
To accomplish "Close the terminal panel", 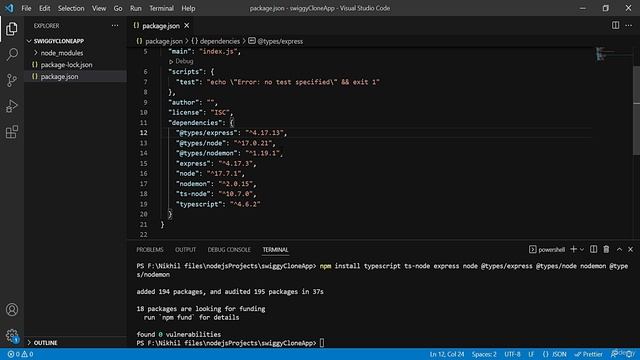I will 631,249.
